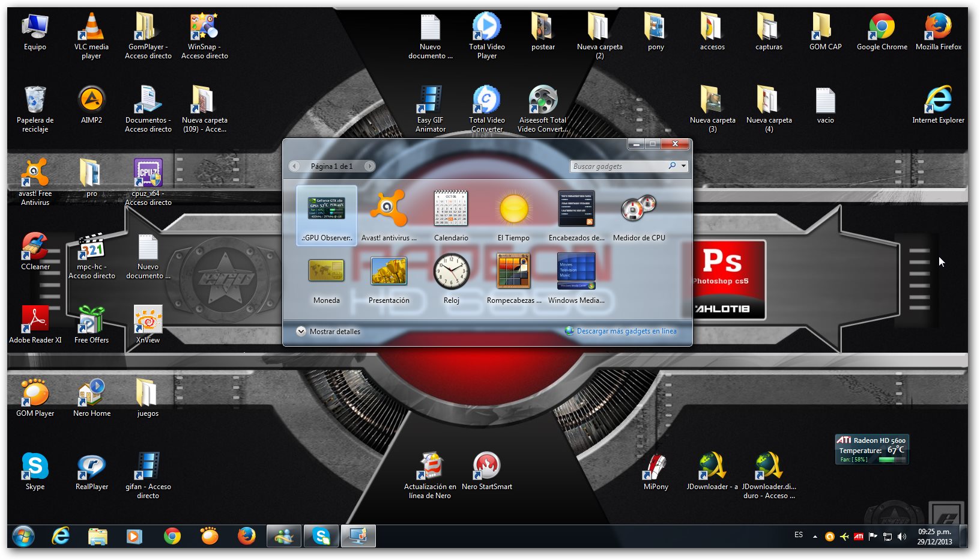Screen dimensions: 980x560
Task: Select the Aiseesoft Total Video Converter icon
Action: pos(543,109)
